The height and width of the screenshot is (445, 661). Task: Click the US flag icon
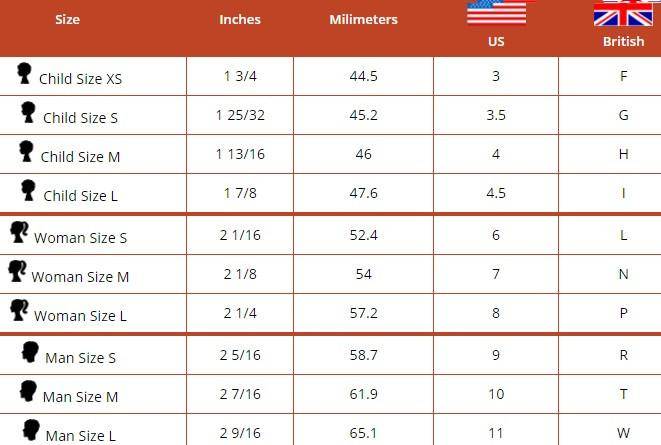pos(496,12)
